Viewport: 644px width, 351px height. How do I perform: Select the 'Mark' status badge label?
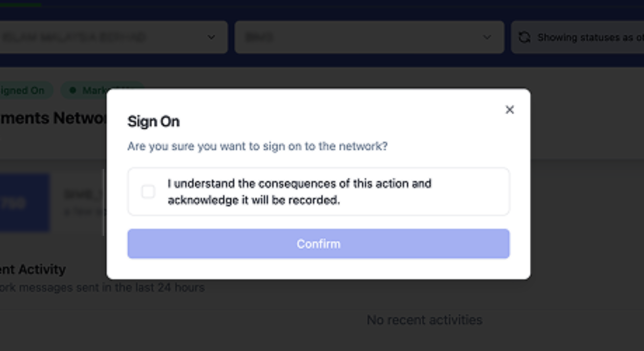(x=94, y=91)
